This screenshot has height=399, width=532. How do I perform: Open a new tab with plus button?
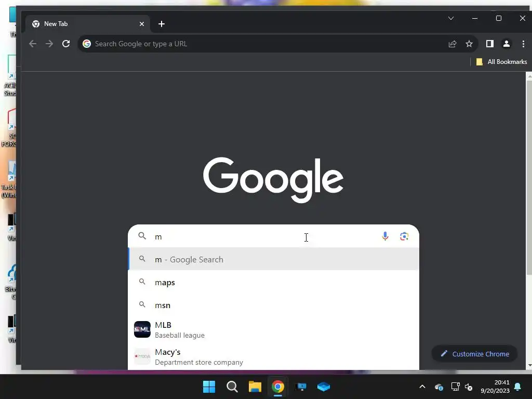[162, 24]
